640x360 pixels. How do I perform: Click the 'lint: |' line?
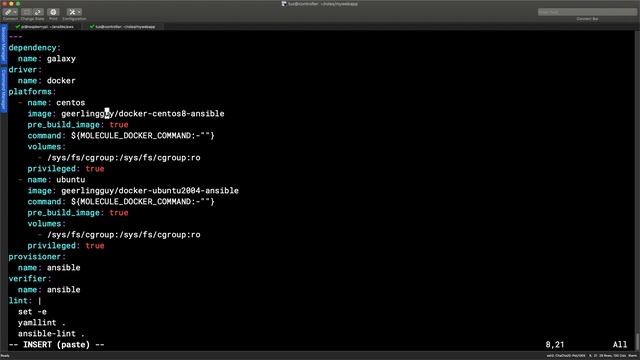25,301
